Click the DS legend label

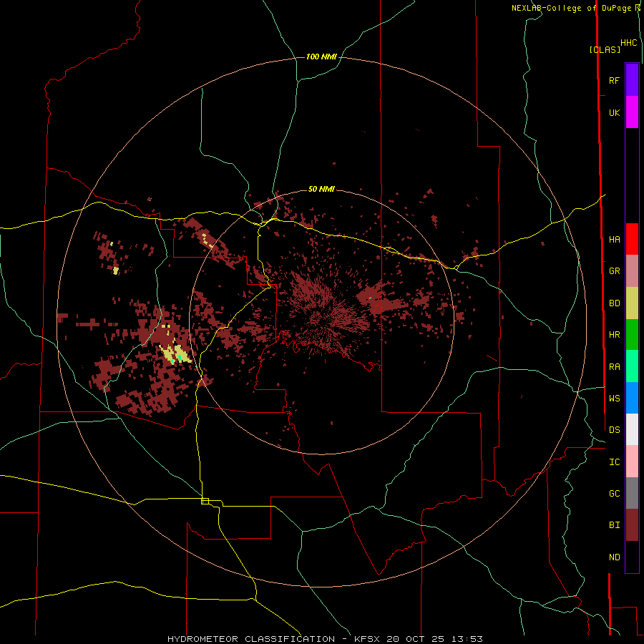[614, 430]
